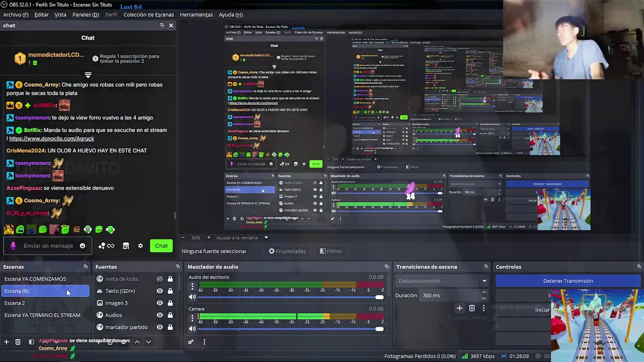Image resolution: width=644 pixels, height=362 pixels.
Task: Open the Ayuda menu
Action: (230, 15)
